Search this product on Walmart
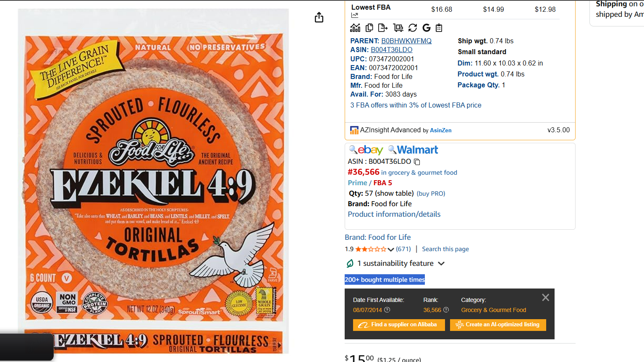The image size is (644, 362). point(413,150)
